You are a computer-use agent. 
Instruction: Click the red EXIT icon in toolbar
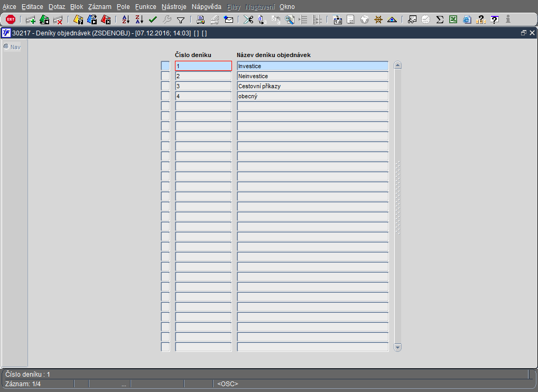point(11,20)
